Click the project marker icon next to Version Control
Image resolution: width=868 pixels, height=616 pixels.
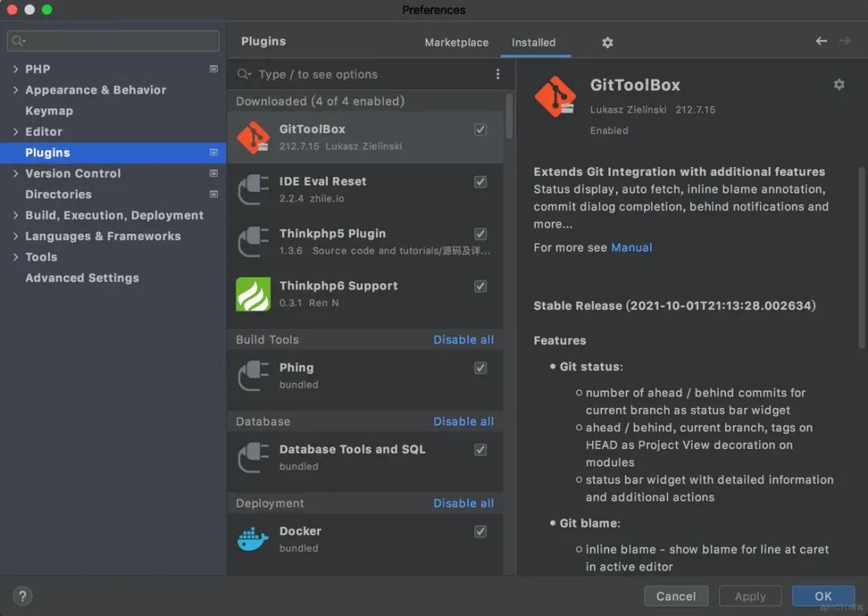click(x=214, y=173)
